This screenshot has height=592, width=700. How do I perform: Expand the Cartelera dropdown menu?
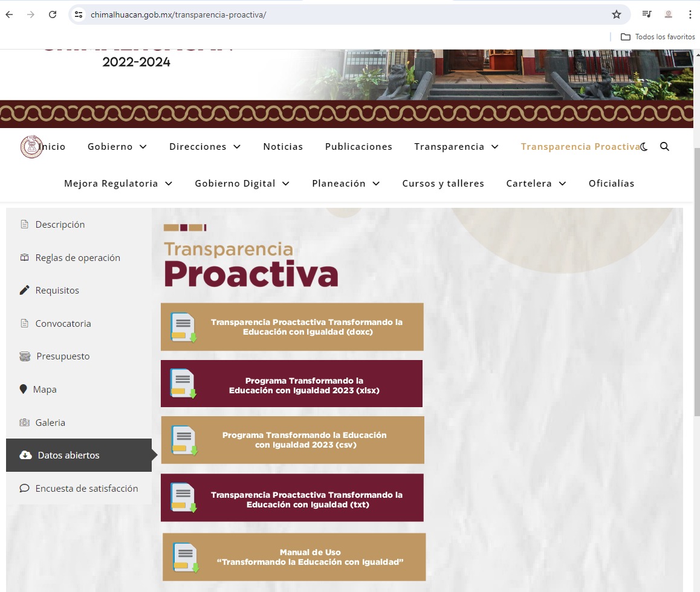(x=536, y=184)
